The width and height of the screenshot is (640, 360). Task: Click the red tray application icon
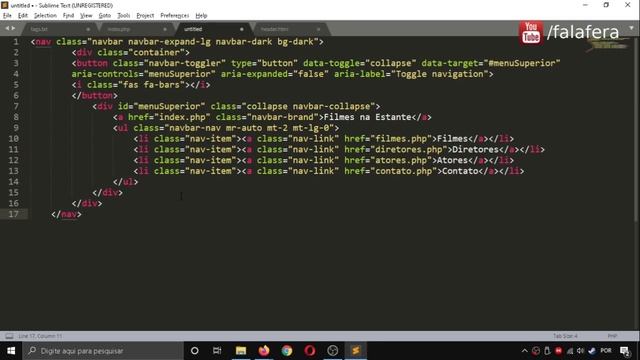[558, 351]
